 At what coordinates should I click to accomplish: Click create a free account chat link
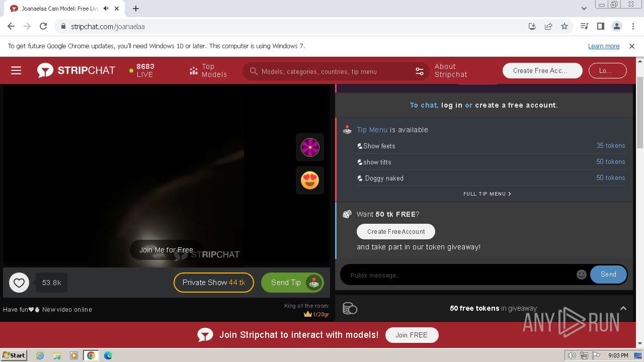tap(516, 105)
